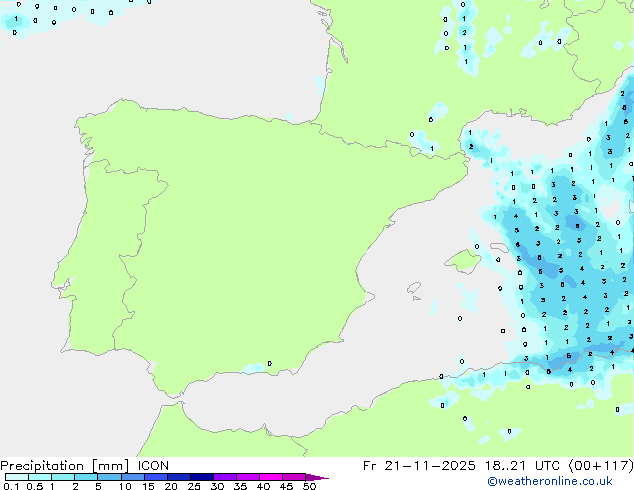Click the 40–45 mm magenta legend swatch
This screenshot has width=634, height=490.
coord(271,477)
